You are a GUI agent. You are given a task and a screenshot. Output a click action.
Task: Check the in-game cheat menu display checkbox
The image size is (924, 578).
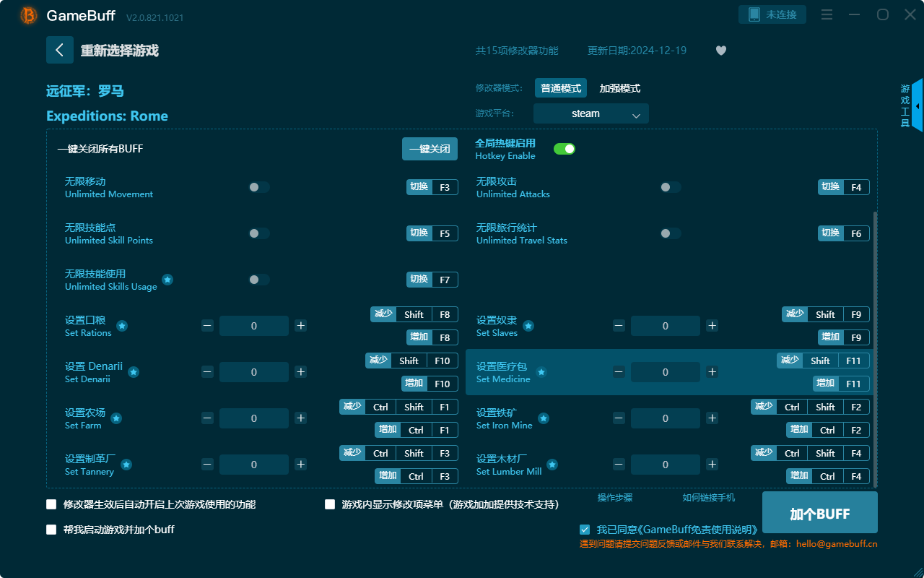click(x=330, y=504)
